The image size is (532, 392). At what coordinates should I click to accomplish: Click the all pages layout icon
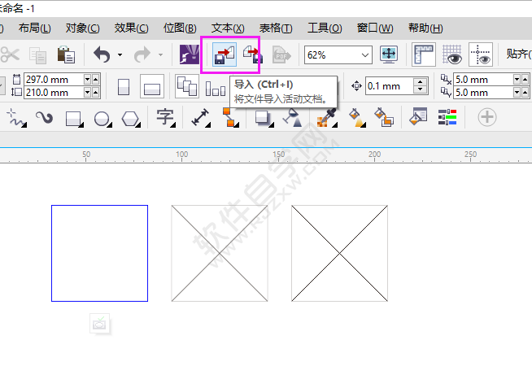point(187,86)
